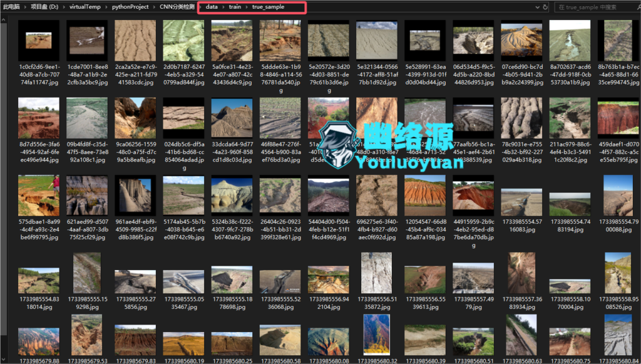Expand the chevron after data breadcrumb
The width and height of the screenshot is (641, 364).
coord(223,7)
